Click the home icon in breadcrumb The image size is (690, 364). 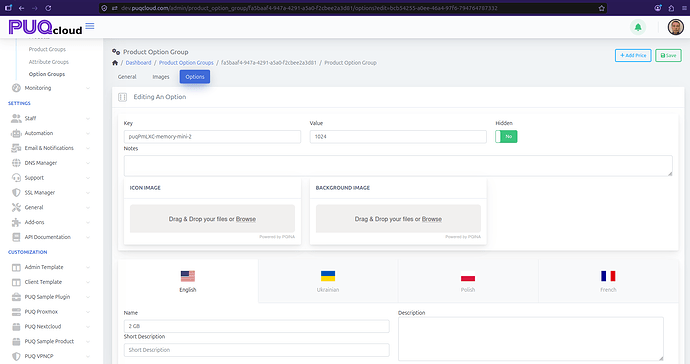115,63
